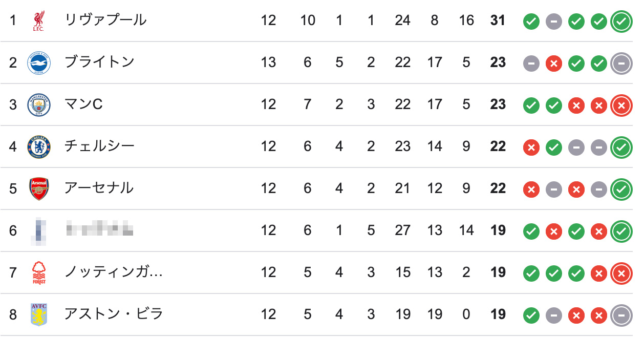The height and width of the screenshot is (337, 644).
Task: Click the Chelsea club crest
Action: [39, 146]
